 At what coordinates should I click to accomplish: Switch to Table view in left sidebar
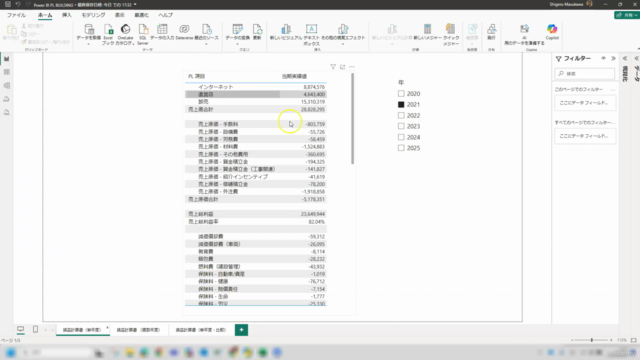click(7, 72)
